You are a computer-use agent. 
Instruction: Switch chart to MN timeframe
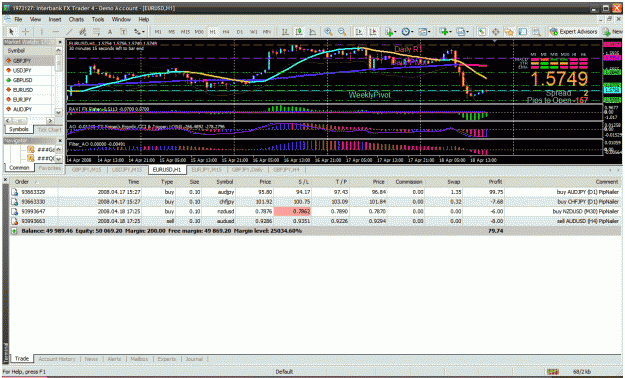coord(267,32)
